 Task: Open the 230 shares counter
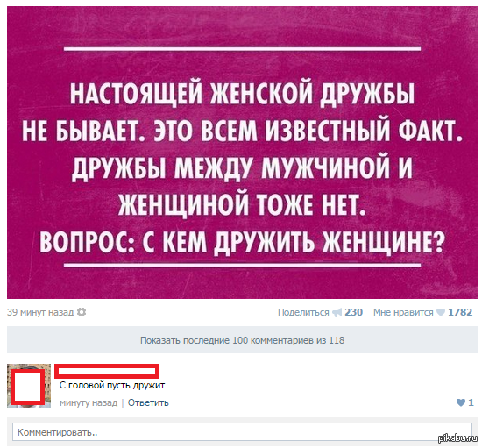(x=353, y=312)
